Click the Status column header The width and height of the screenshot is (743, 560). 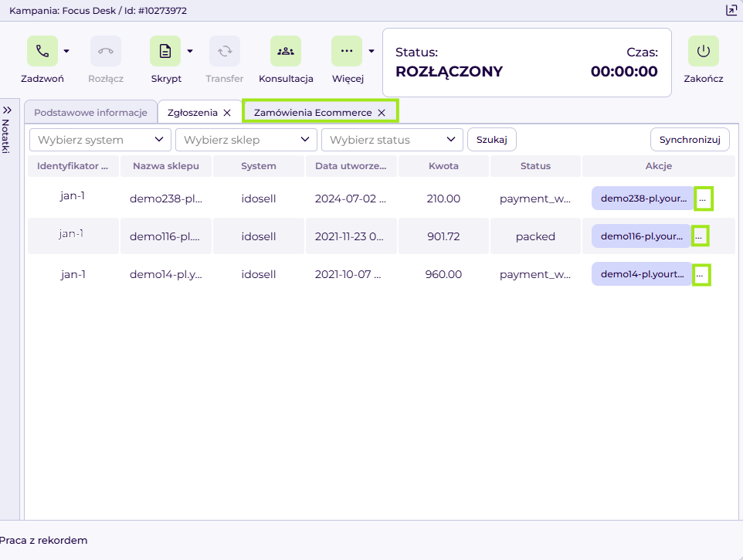535,166
